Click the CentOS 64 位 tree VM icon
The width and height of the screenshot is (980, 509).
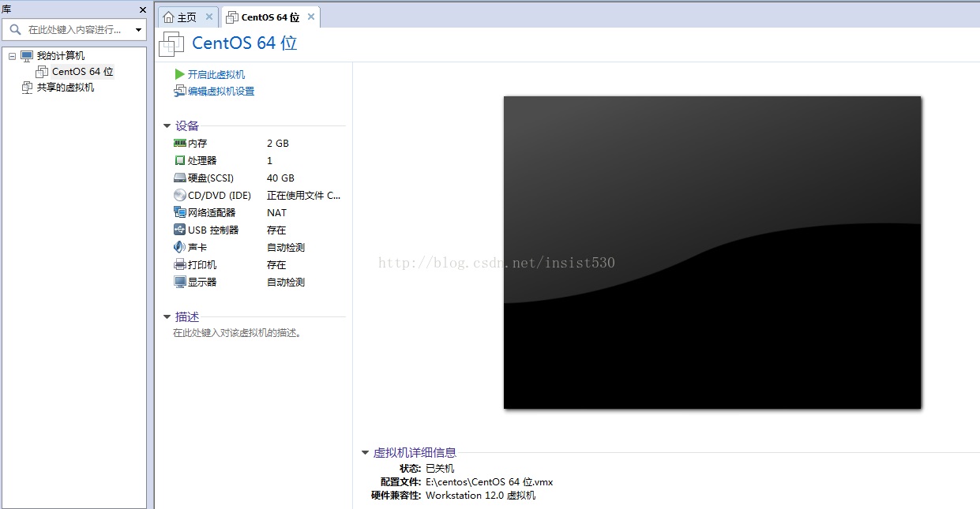(x=42, y=72)
